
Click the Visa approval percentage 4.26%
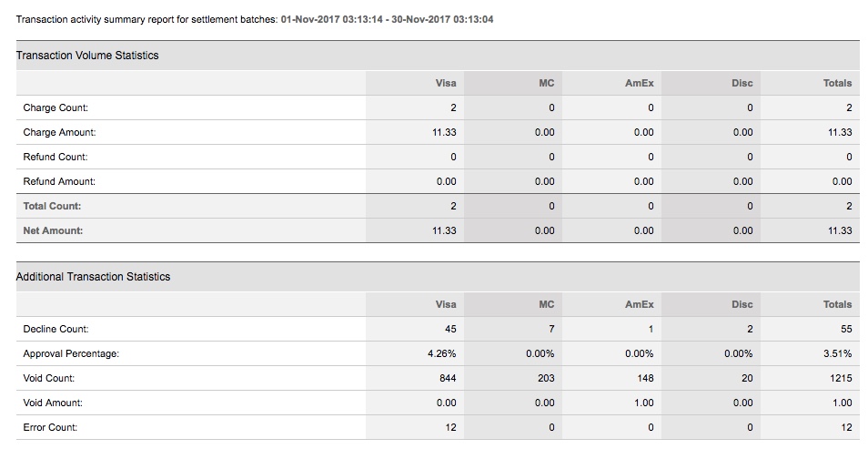pyautogui.click(x=441, y=353)
